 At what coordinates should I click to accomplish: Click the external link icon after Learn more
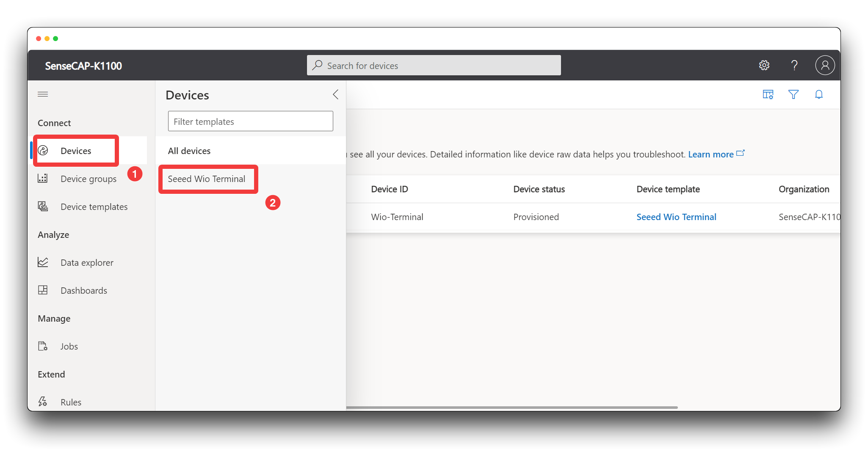[740, 153]
